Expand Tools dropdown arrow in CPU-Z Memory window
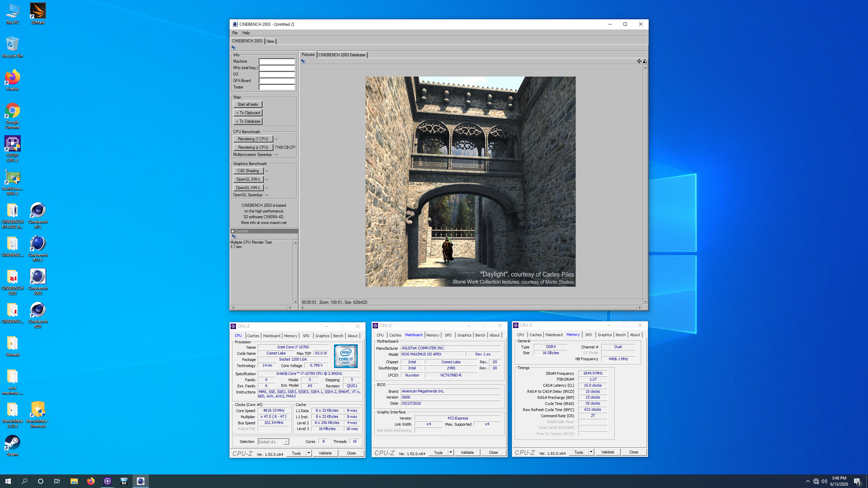This screenshot has height=488, width=868. 591,452
